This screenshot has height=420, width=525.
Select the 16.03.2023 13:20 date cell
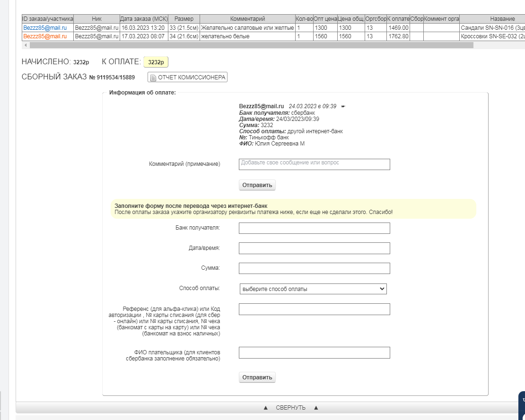pos(144,28)
